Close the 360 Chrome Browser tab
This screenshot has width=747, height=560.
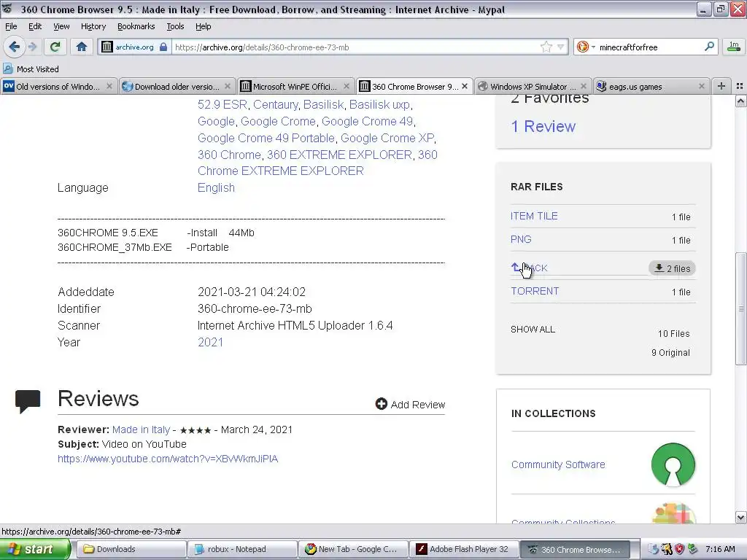pyautogui.click(x=465, y=86)
